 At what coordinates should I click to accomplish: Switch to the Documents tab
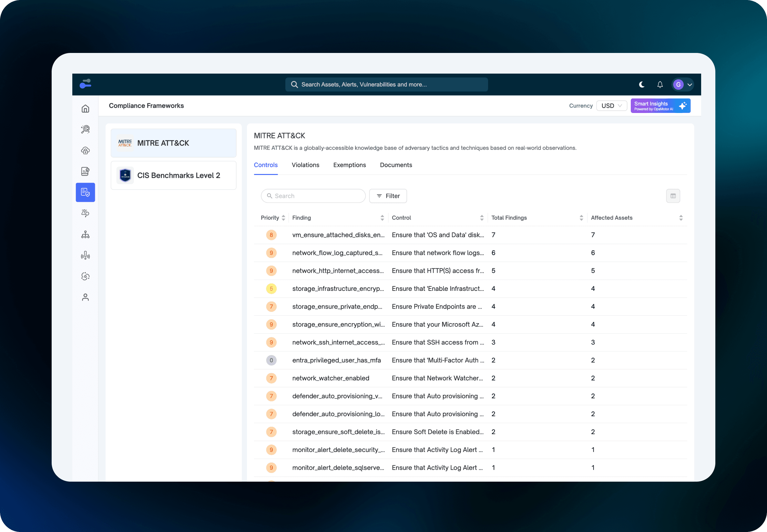[396, 165]
